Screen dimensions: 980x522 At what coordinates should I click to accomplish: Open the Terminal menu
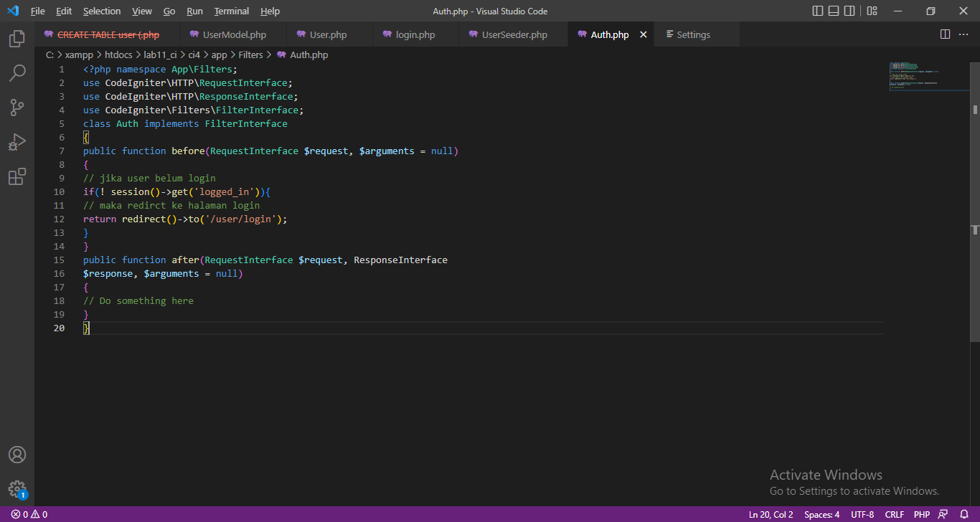tap(231, 11)
